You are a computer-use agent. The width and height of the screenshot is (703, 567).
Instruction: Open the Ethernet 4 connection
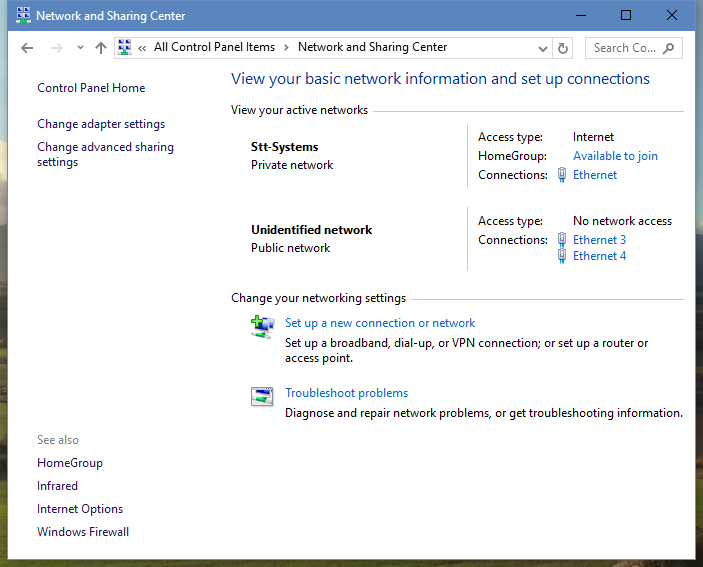[x=599, y=256]
